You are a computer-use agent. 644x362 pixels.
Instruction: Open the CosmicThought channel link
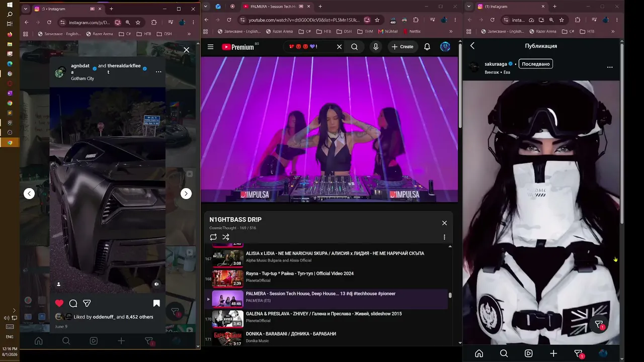coord(223,228)
